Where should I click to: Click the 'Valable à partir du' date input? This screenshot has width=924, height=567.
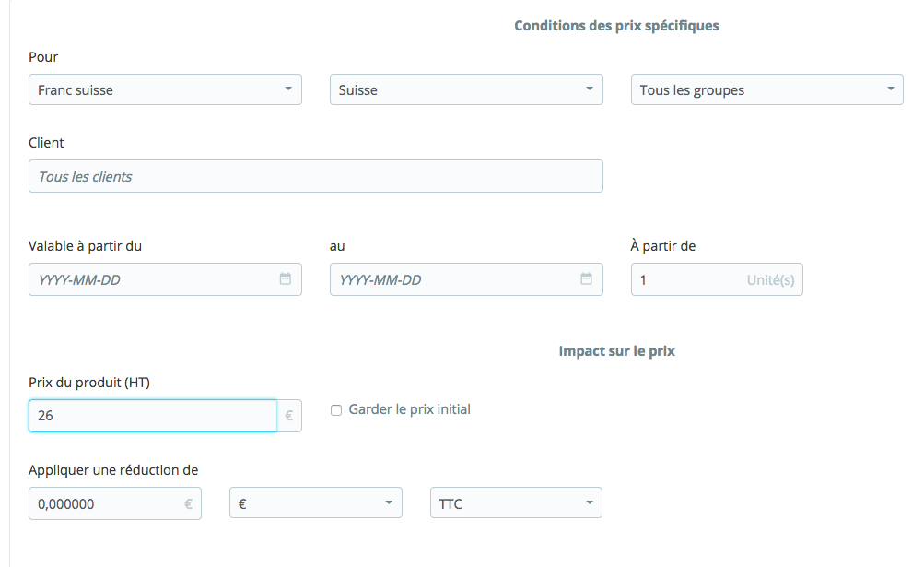click(x=152, y=279)
